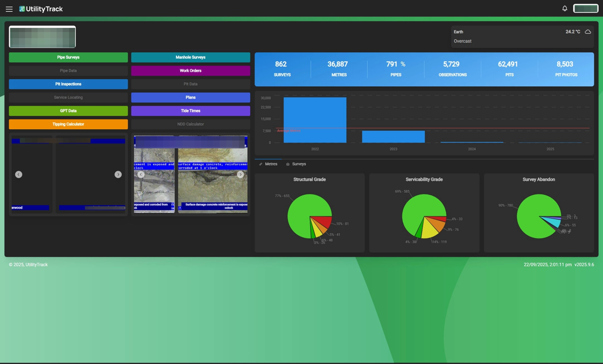
Task: Click the notification bell icon
Action: click(x=565, y=9)
